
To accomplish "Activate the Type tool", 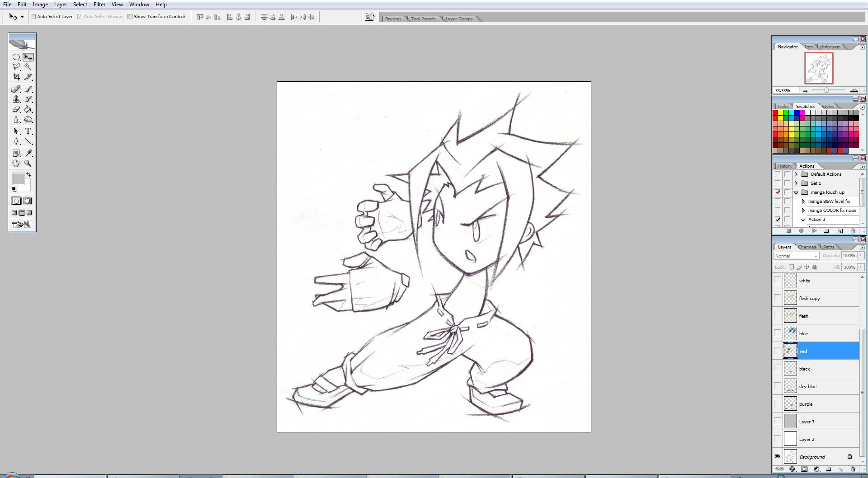I will coord(28,131).
